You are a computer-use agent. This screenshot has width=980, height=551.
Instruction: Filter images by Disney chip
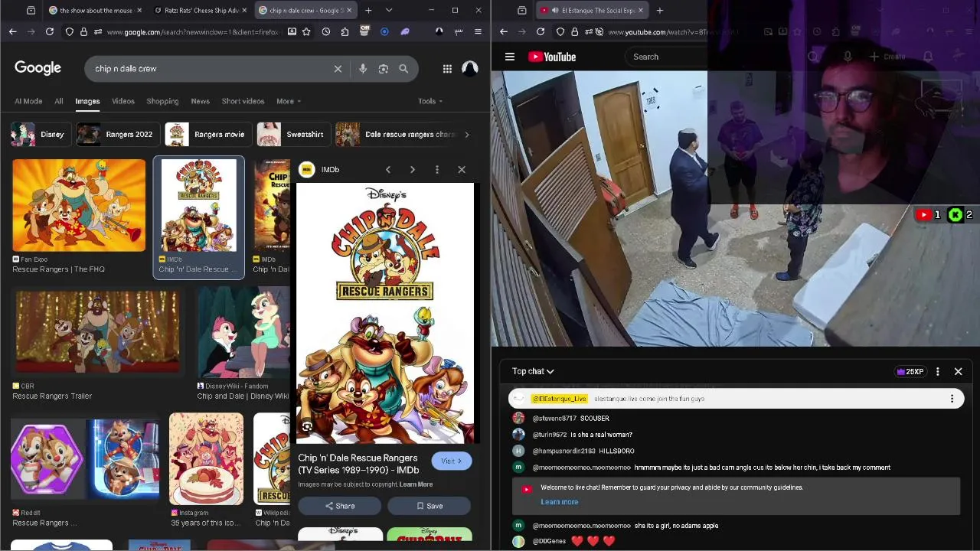pos(39,135)
